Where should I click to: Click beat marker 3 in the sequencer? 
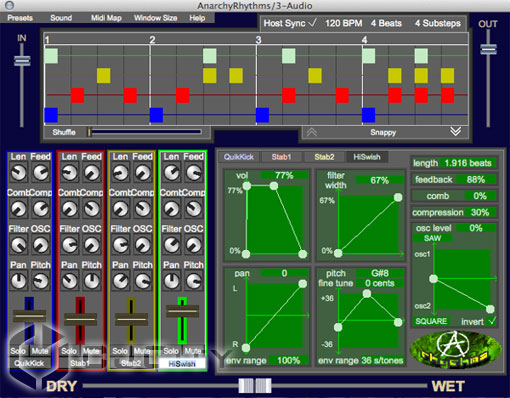pyautogui.click(x=258, y=40)
